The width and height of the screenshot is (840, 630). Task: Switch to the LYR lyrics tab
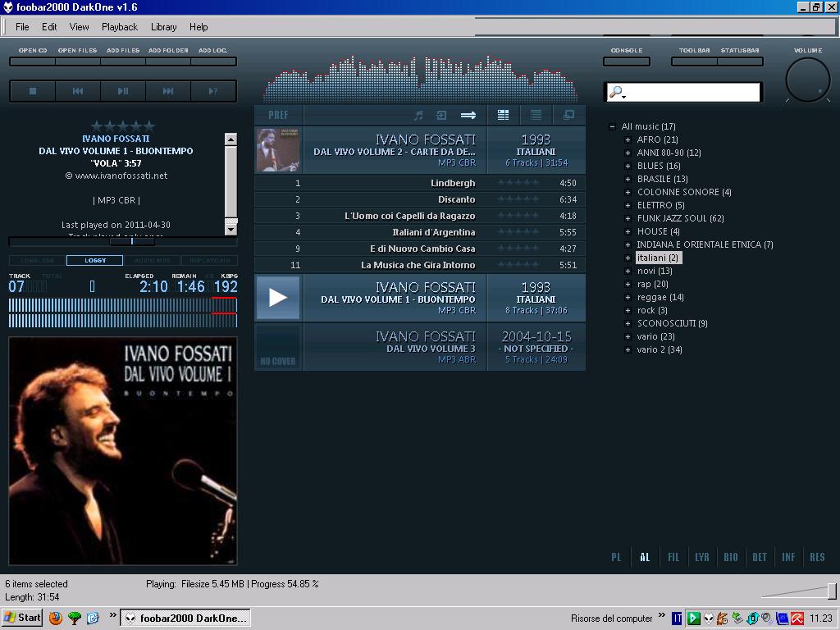coord(702,557)
